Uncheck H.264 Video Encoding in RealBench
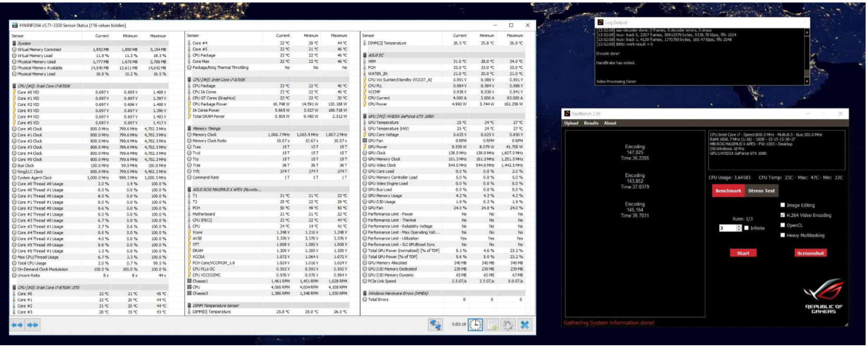The height and width of the screenshot is (347, 868). coord(783,215)
